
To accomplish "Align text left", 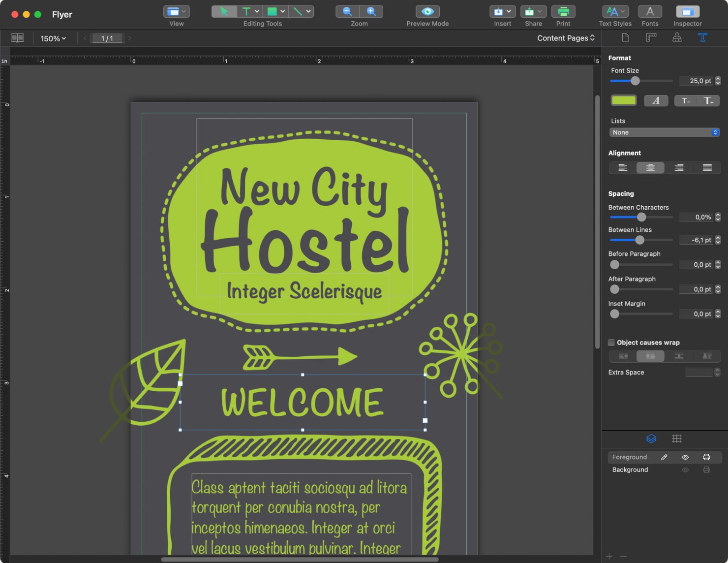I will pyautogui.click(x=623, y=168).
